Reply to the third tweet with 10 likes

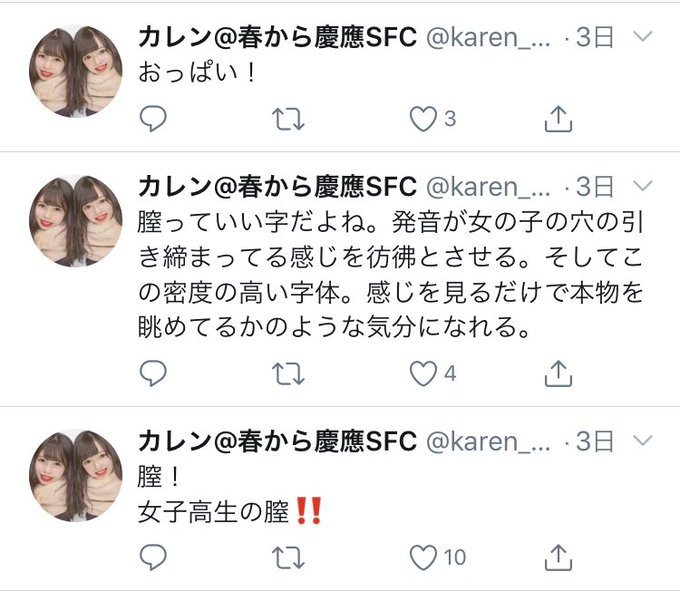[x=153, y=557]
